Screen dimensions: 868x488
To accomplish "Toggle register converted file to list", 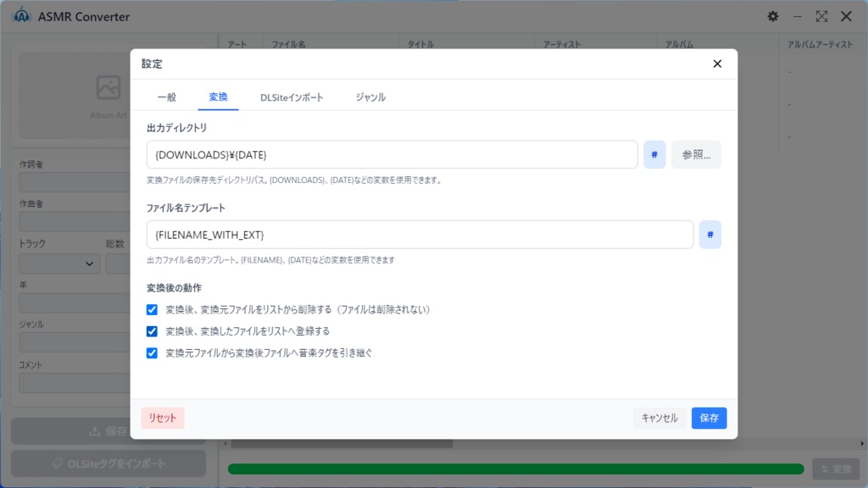I will click(152, 331).
